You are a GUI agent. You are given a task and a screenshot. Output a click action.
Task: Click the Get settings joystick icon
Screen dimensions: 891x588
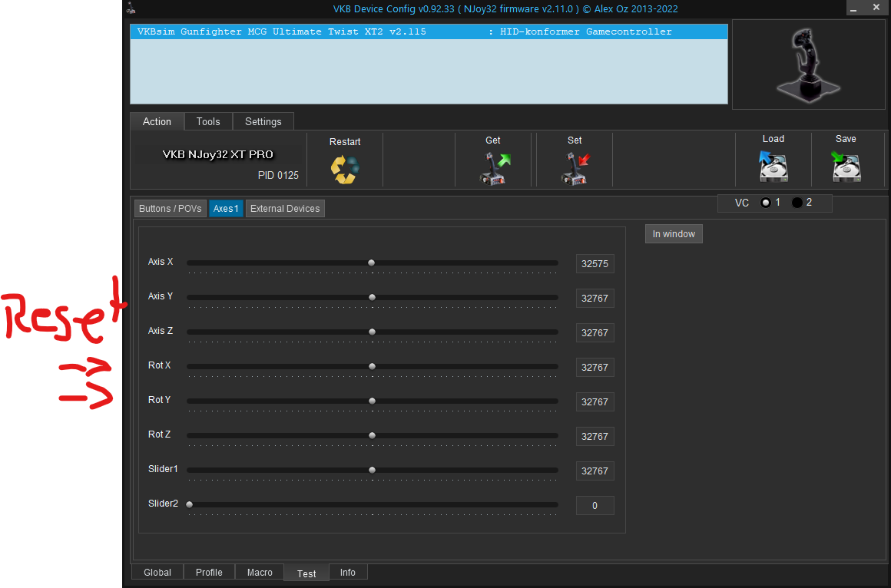tap(494, 169)
